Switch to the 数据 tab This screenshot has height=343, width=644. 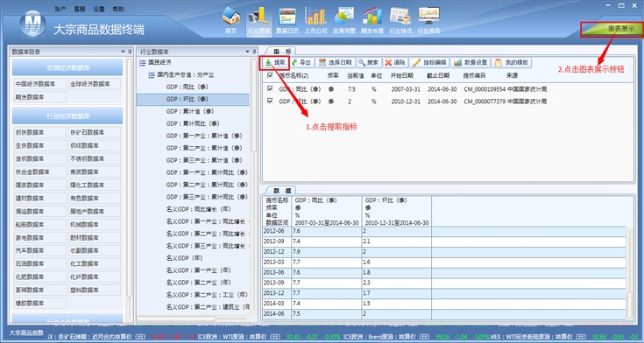282,191
